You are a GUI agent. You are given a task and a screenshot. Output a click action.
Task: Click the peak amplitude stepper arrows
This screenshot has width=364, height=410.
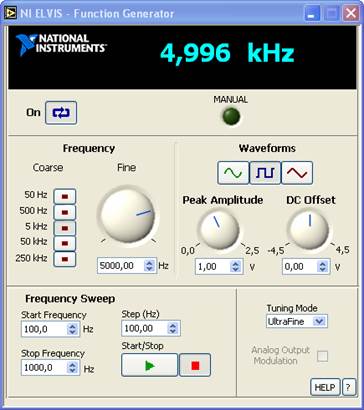236,267
